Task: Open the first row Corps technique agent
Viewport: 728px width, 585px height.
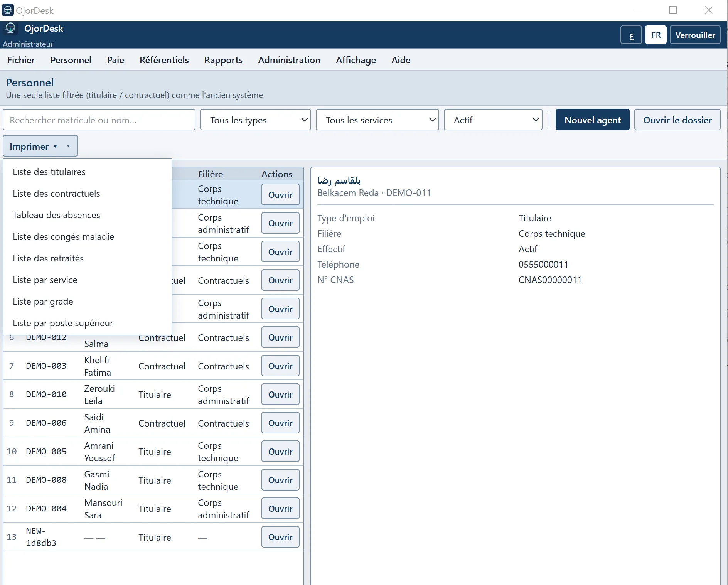Action: pos(280,195)
